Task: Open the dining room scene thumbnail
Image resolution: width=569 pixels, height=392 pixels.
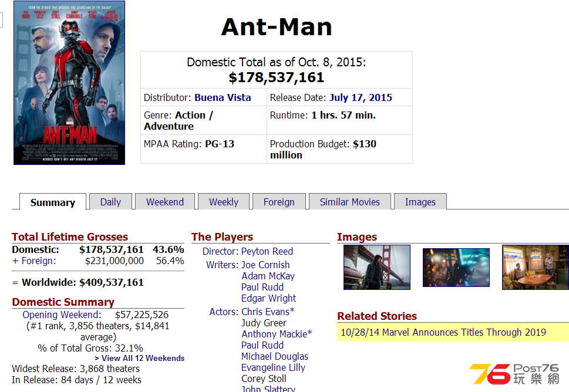Action: (536, 267)
